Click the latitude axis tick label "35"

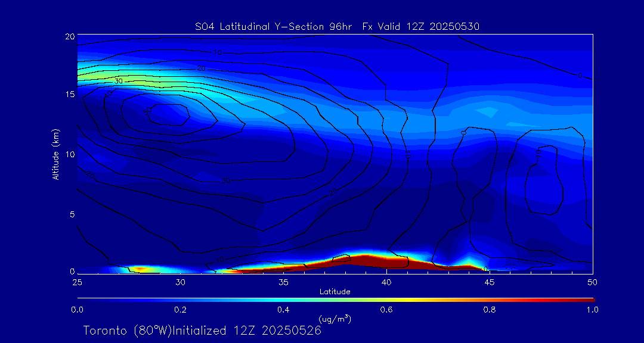tap(283, 282)
